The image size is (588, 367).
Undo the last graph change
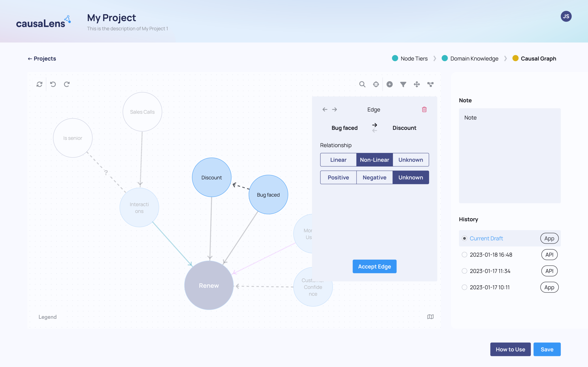(x=53, y=84)
